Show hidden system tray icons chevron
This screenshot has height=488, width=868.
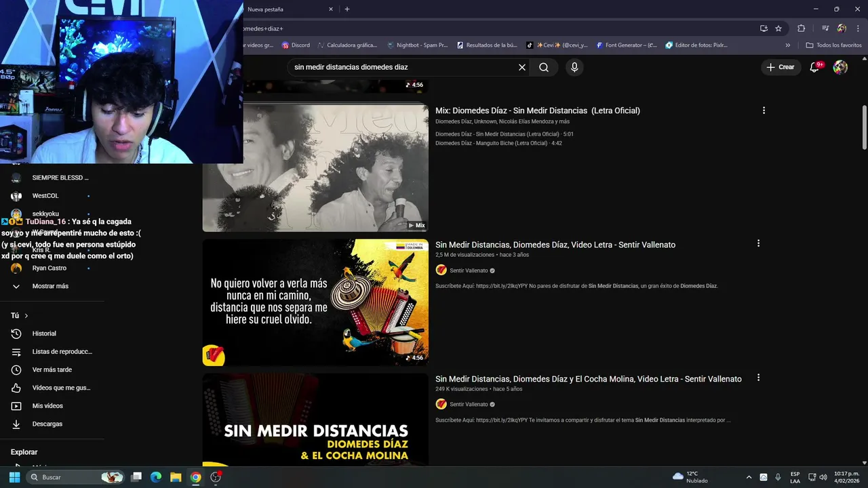749,477
